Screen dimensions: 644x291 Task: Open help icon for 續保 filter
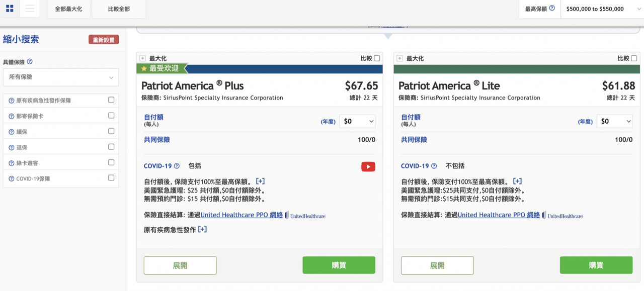coord(12,132)
